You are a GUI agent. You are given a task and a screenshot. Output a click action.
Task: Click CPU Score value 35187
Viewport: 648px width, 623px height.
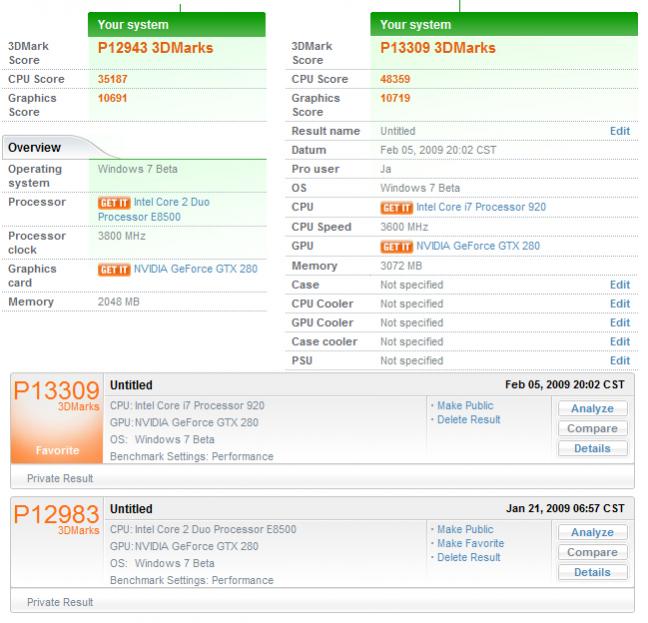click(112, 79)
